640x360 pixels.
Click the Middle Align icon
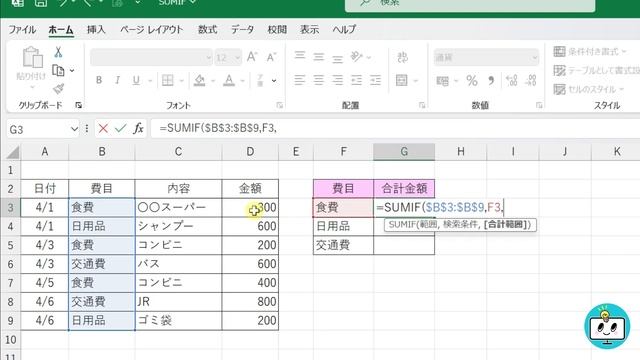(x=319, y=57)
